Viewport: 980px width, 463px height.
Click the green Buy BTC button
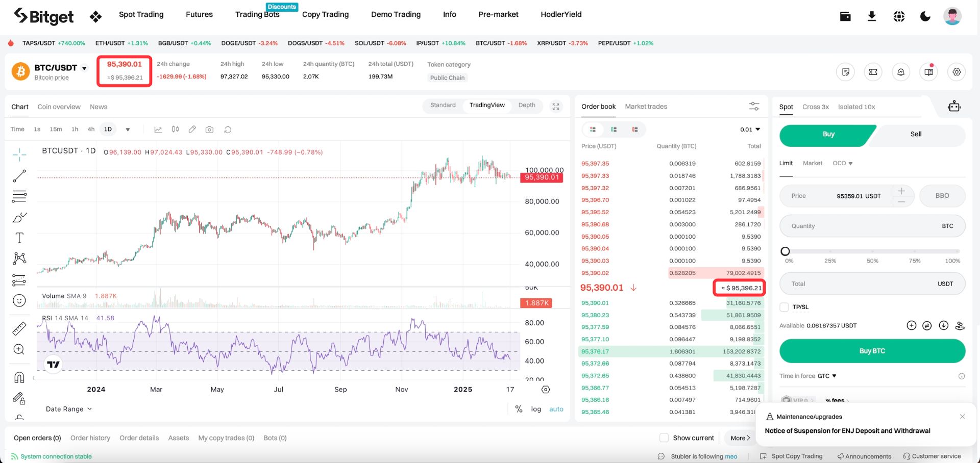[x=872, y=351]
